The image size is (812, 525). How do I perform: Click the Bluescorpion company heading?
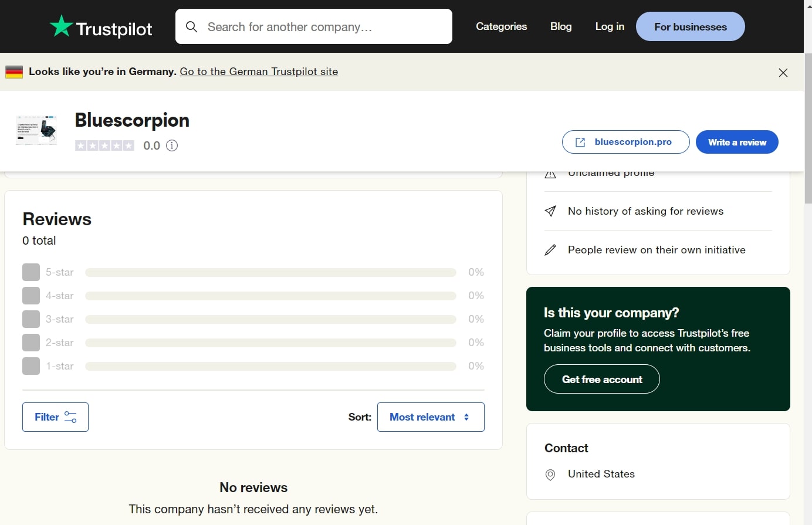click(132, 120)
